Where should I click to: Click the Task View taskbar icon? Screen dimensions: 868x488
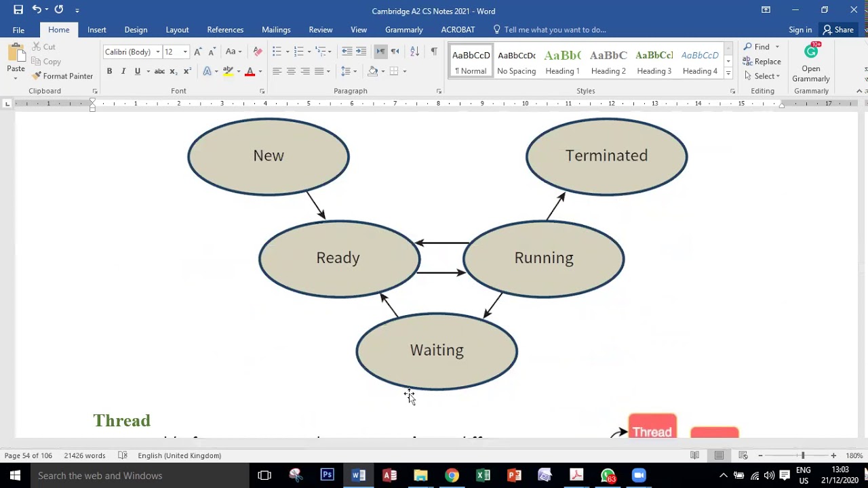(264, 475)
